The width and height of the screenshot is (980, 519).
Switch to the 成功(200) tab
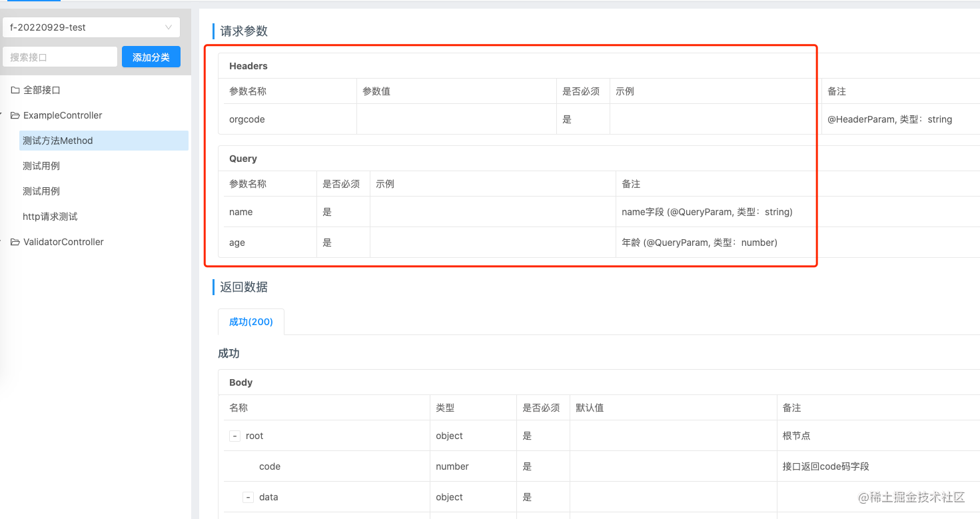pyautogui.click(x=251, y=322)
